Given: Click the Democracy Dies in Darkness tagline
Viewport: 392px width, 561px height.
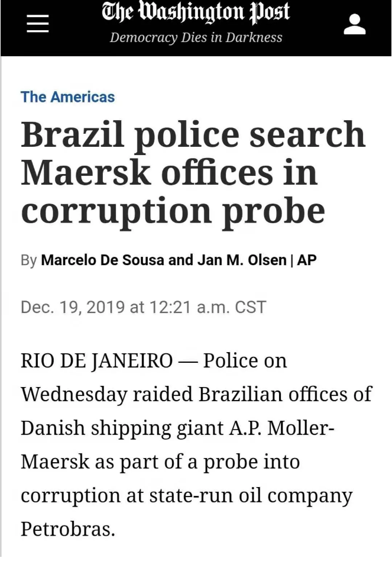Looking at the screenshot, I should tap(196, 38).
